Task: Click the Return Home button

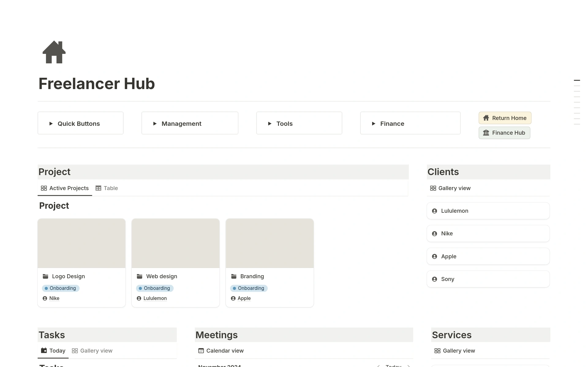Action: [x=505, y=118]
